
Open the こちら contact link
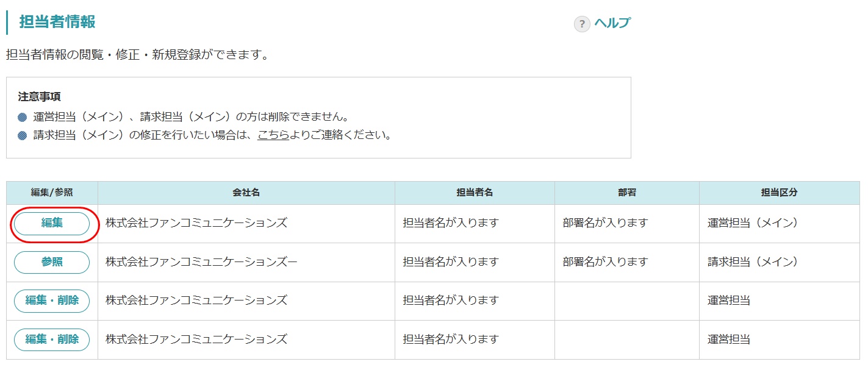(273, 135)
